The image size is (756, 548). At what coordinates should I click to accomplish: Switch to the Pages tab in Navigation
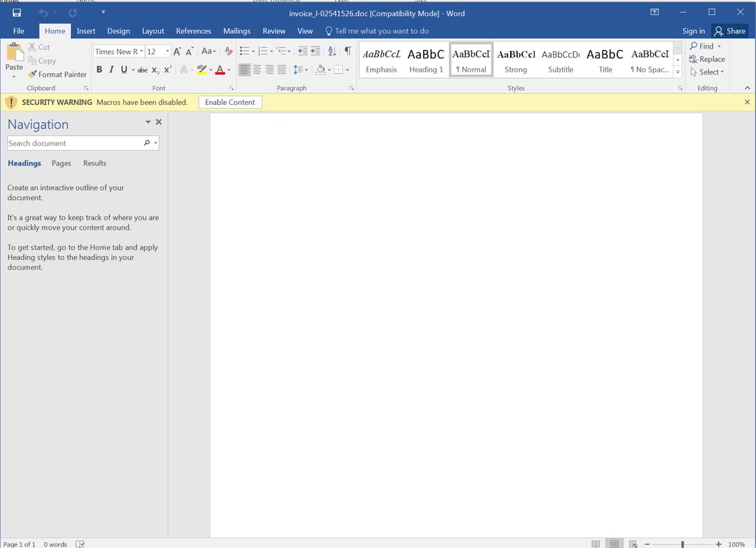tap(61, 163)
